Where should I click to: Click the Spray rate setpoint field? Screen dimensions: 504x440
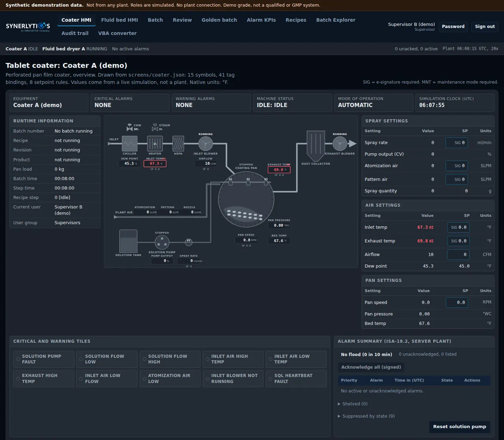point(457,142)
